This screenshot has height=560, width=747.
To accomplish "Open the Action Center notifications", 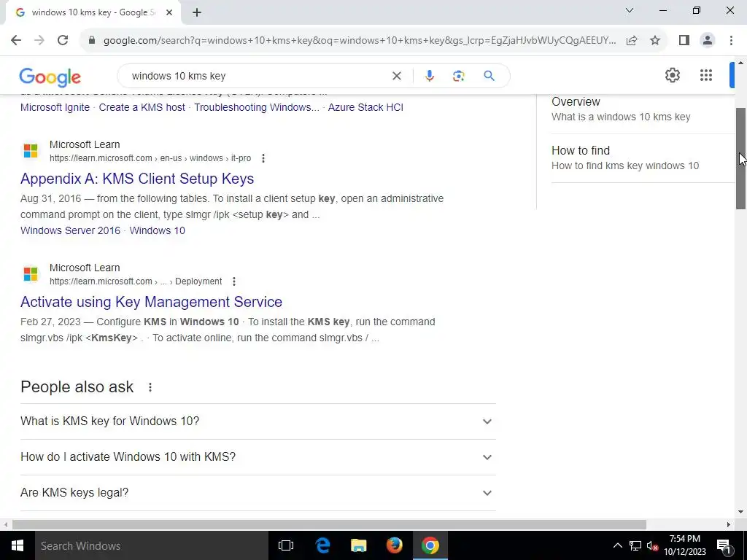I will coord(724,545).
